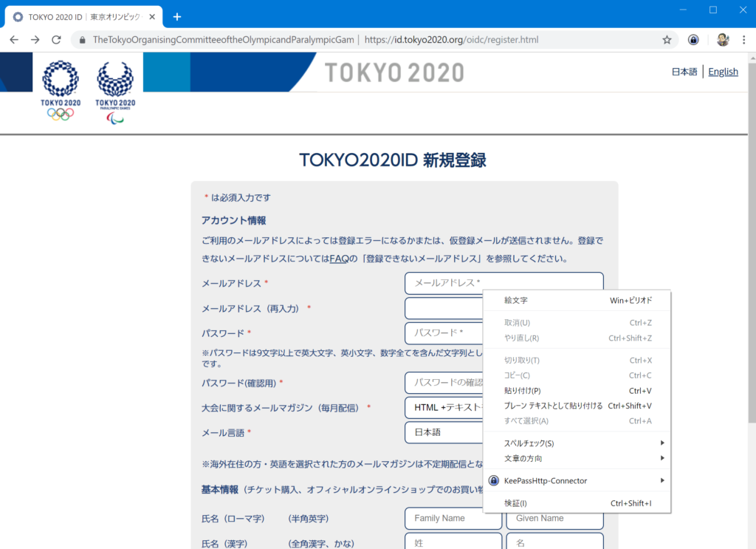Click the browser back navigation arrow
This screenshot has height=549, width=756.
point(14,41)
